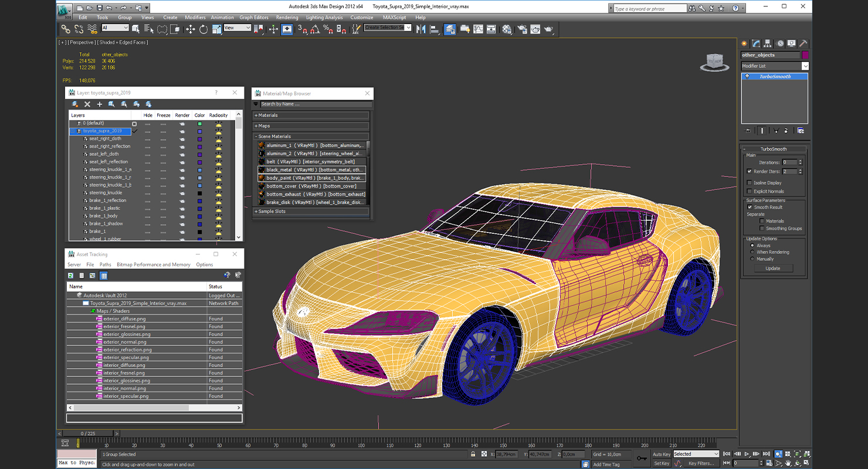Delete highlighted layer with X icon
This screenshot has width=868, height=469.
(x=87, y=104)
